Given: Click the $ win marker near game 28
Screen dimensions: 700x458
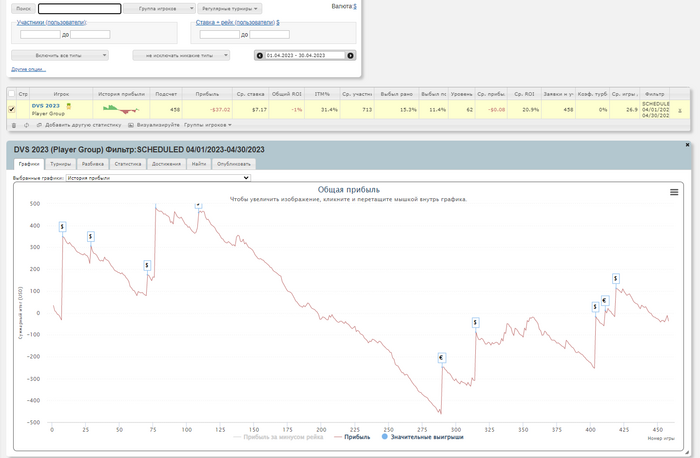Looking at the screenshot, I should [x=91, y=236].
